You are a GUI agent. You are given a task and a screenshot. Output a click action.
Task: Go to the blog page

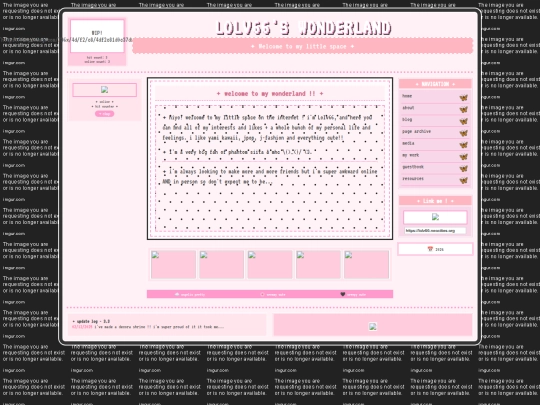pos(407,120)
